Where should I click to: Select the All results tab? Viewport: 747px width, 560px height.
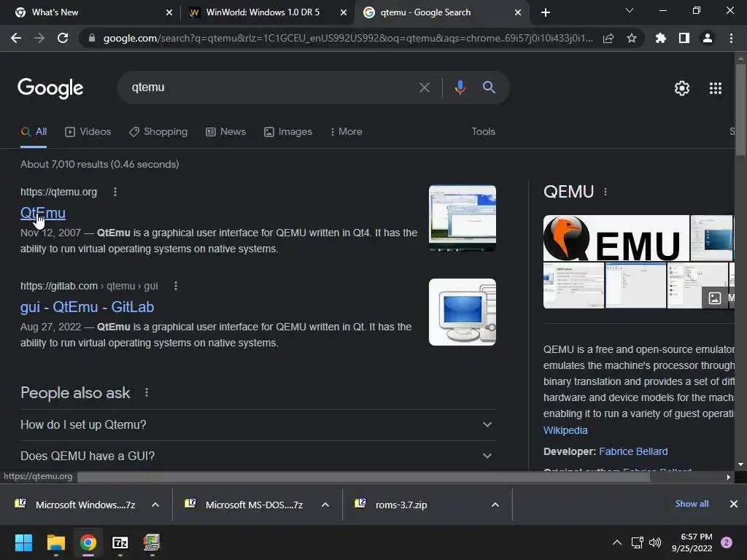(x=34, y=132)
